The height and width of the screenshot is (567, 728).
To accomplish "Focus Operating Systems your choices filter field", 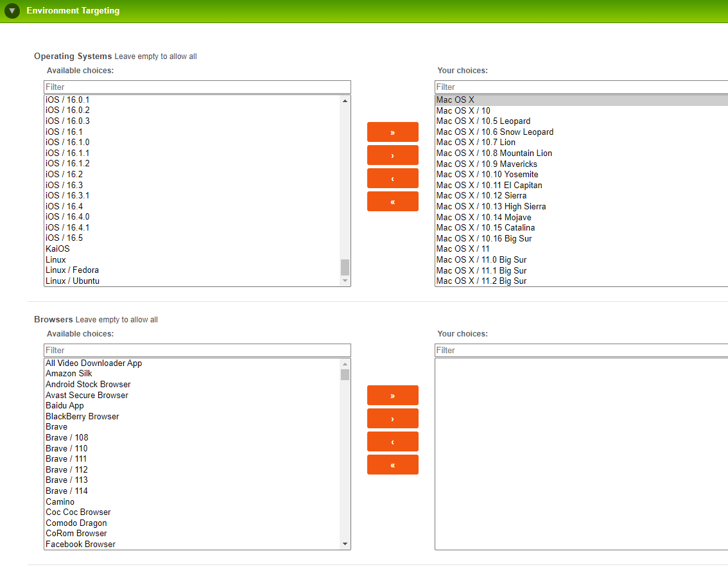I will coord(581,87).
